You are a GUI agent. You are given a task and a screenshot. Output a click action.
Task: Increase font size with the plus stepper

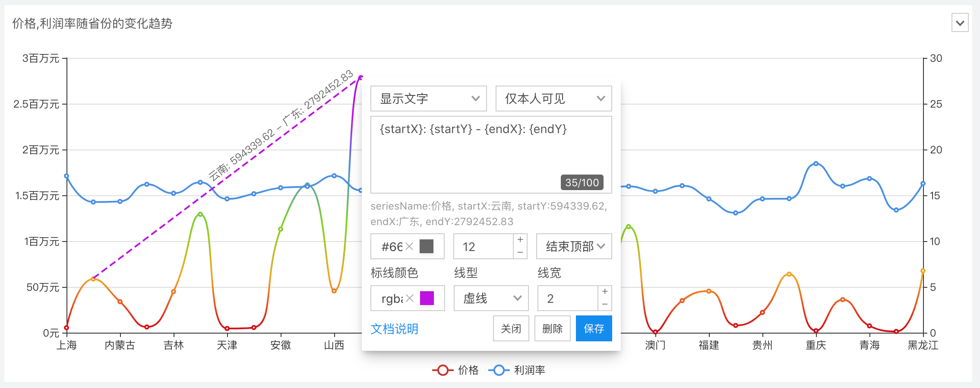point(520,240)
